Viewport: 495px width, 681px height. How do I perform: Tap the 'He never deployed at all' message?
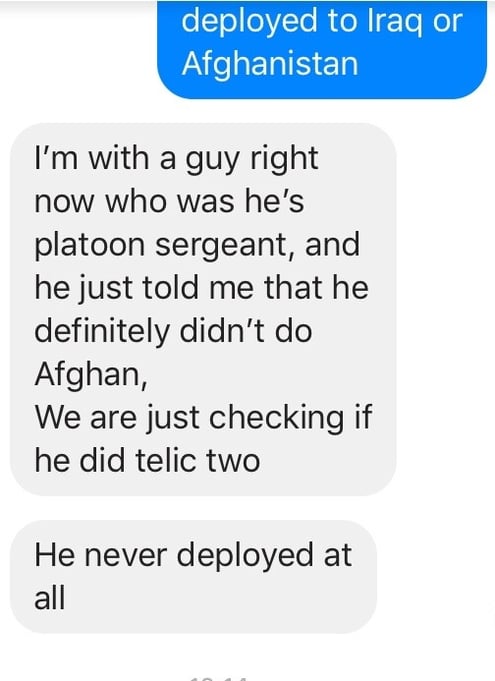[193, 577]
